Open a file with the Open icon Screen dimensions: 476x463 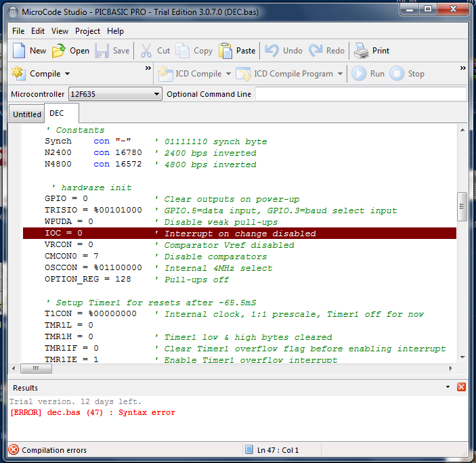[60, 51]
